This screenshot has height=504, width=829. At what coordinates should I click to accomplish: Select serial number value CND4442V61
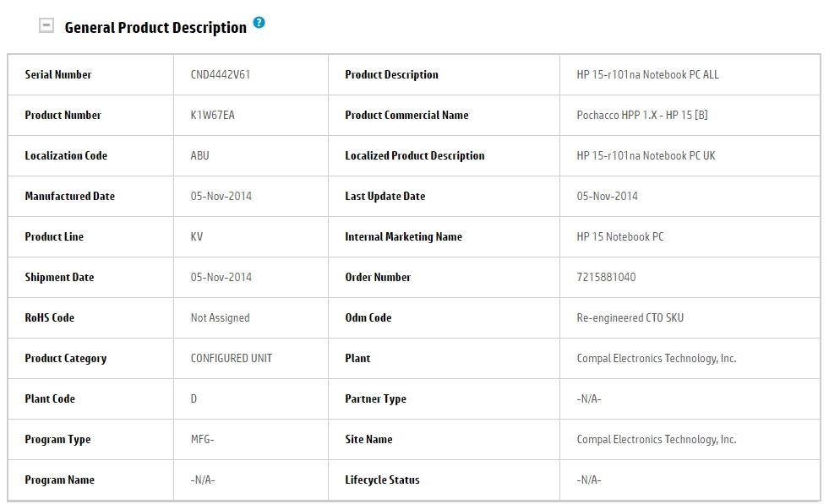[221, 74]
